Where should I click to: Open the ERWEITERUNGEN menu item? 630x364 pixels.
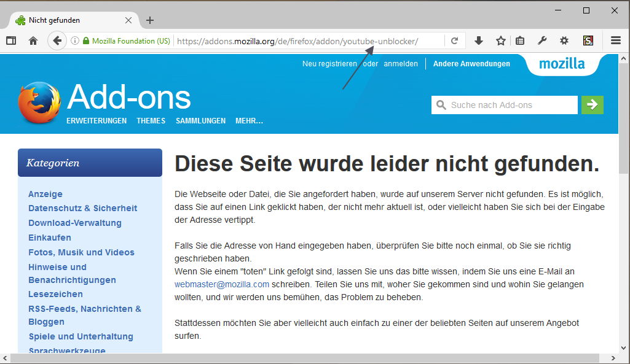tap(96, 121)
